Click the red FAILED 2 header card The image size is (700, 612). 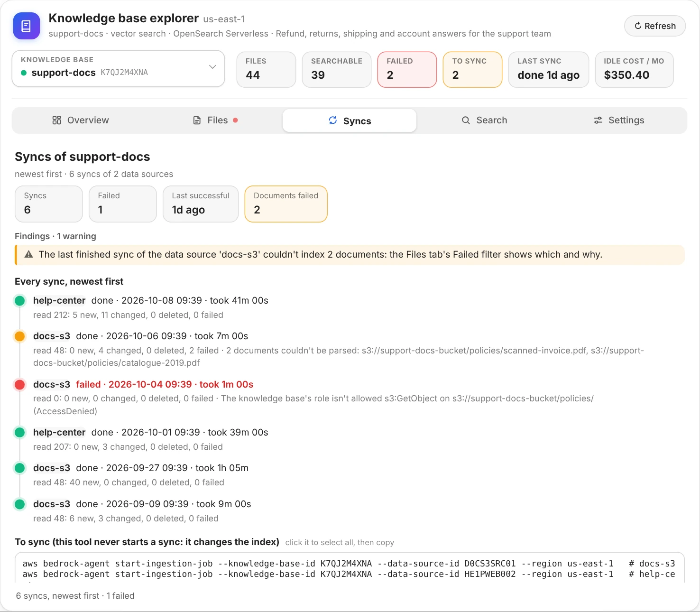pyautogui.click(x=407, y=69)
